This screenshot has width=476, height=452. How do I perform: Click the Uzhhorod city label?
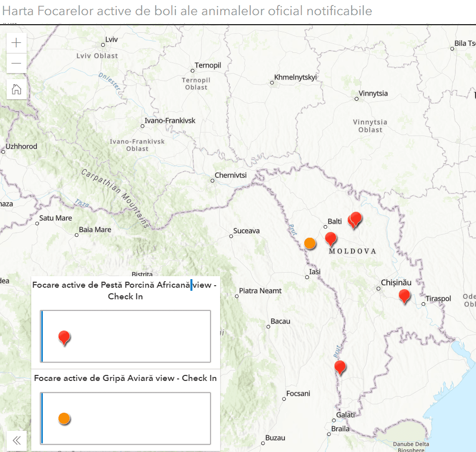pos(21,147)
